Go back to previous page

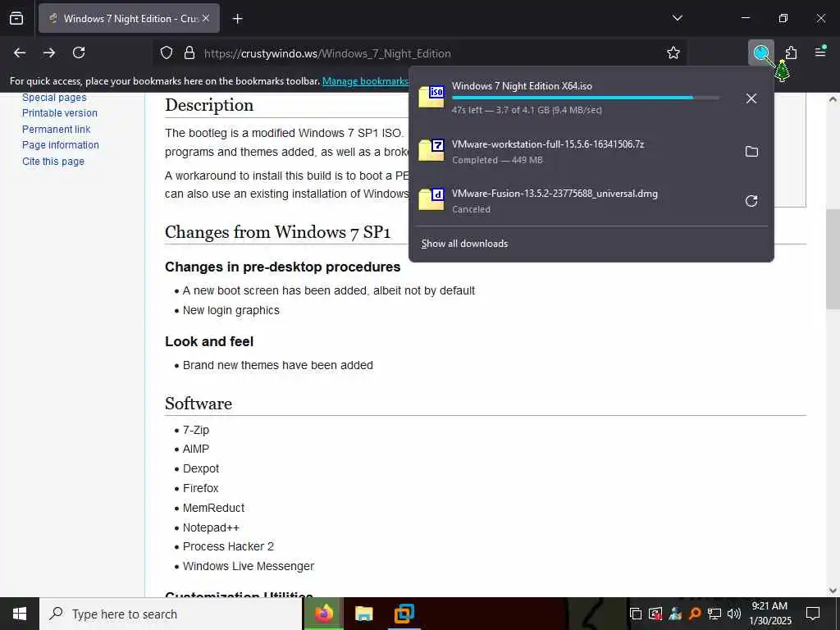pos(20,52)
